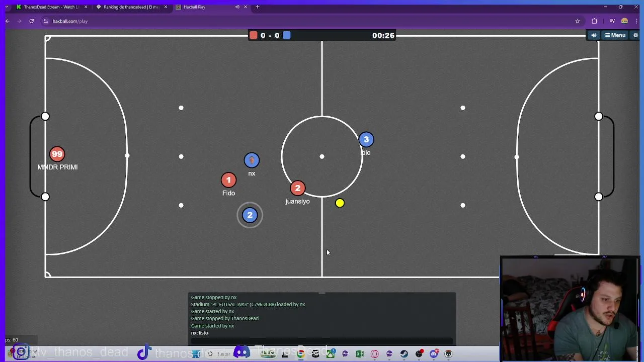
Task: Close the Ranking de thanosdead tab
Action: click(x=166, y=7)
